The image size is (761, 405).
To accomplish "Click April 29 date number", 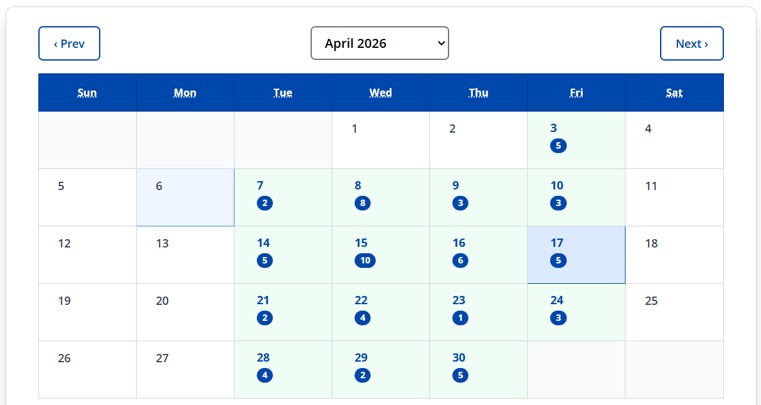I will pyautogui.click(x=362, y=358).
